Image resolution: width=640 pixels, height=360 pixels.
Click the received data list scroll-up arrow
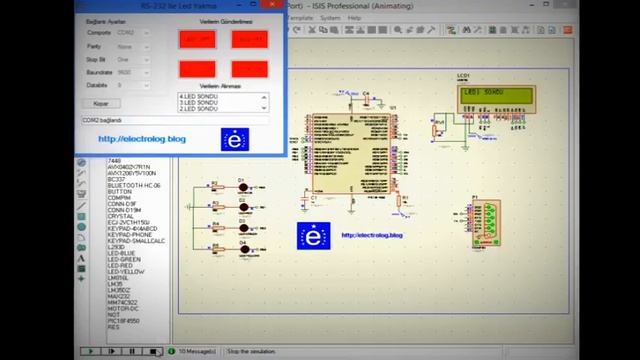pos(264,97)
